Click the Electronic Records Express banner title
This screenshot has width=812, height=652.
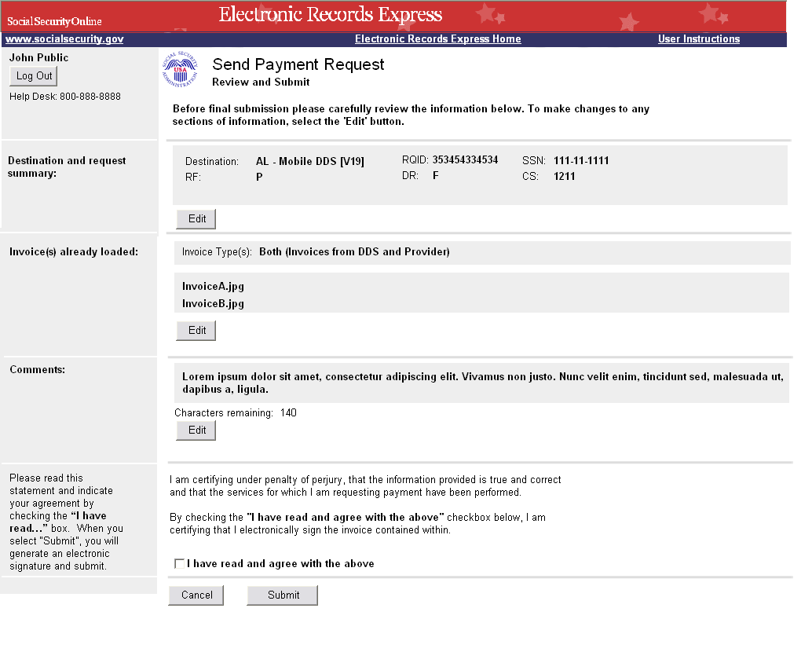click(x=330, y=15)
